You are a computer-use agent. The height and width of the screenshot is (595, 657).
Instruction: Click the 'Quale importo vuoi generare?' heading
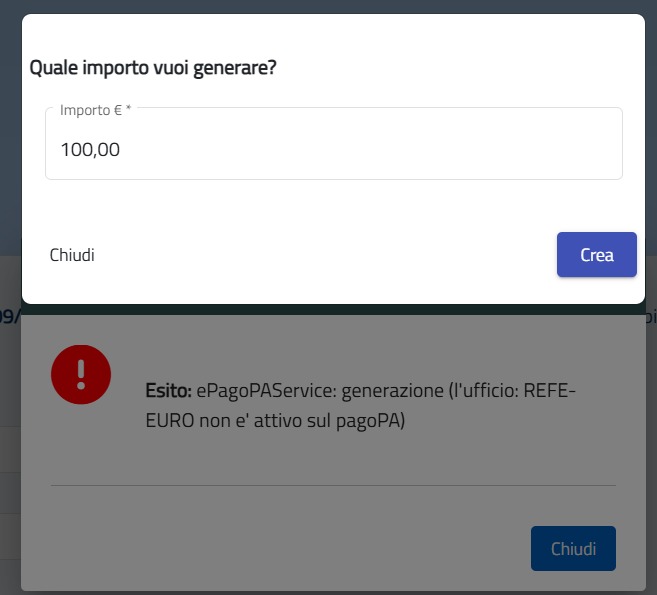(153, 67)
